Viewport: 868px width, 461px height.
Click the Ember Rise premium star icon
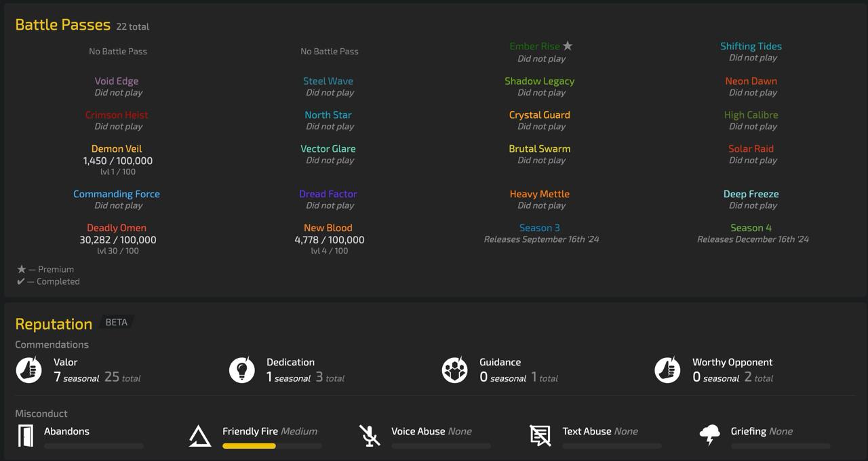[568, 46]
